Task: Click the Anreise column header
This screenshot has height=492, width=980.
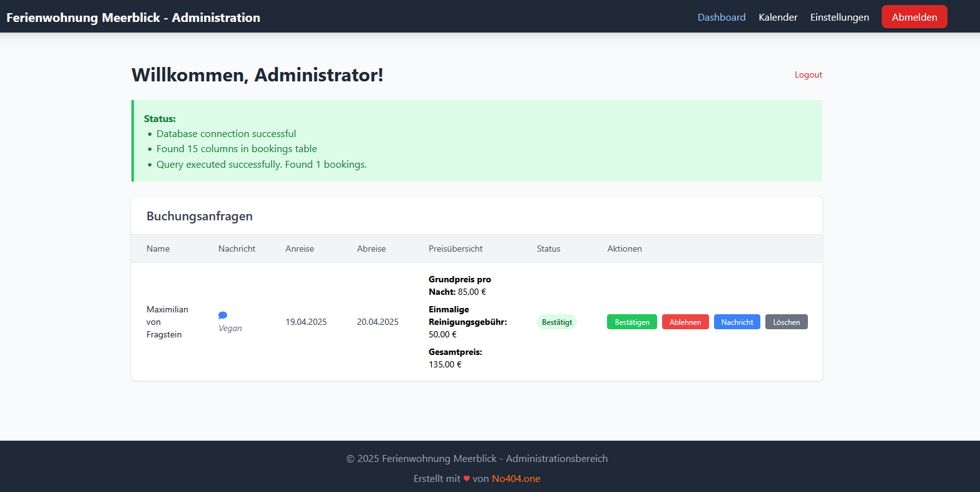Action: 300,249
